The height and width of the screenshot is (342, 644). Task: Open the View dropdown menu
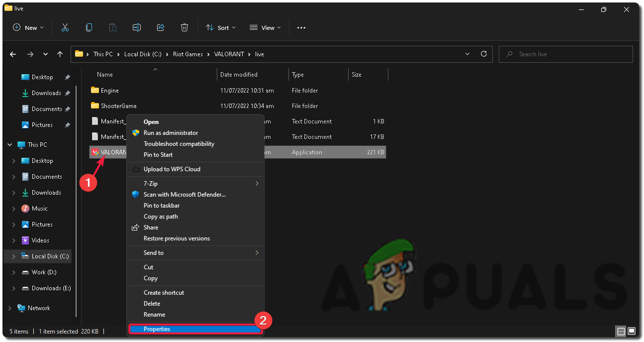(x=265, y=28)
